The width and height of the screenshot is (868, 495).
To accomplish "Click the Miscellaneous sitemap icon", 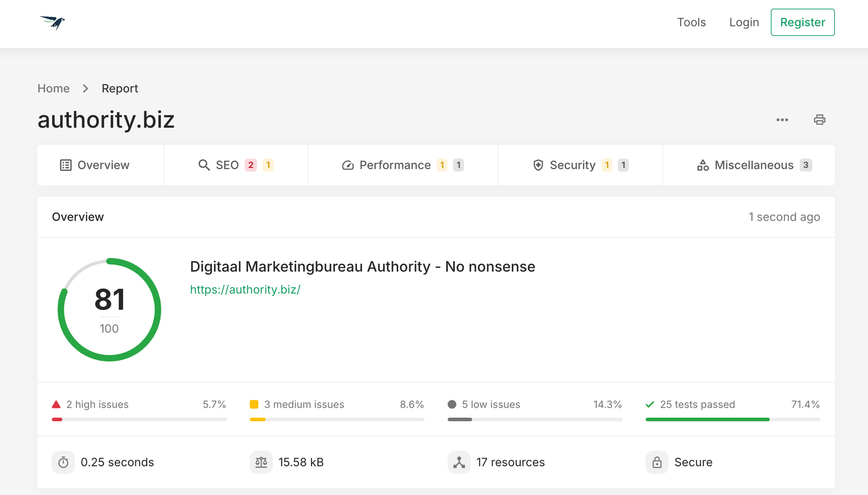I will [702, 165].
